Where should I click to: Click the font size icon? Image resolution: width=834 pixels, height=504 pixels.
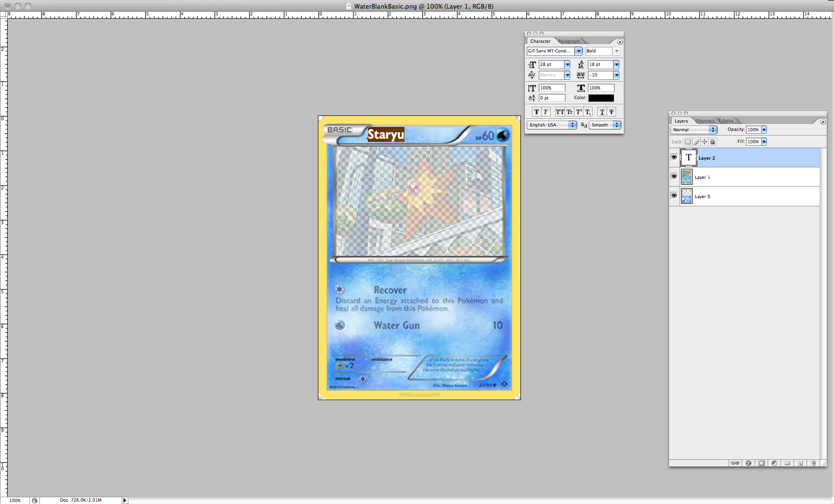point(532,64)
